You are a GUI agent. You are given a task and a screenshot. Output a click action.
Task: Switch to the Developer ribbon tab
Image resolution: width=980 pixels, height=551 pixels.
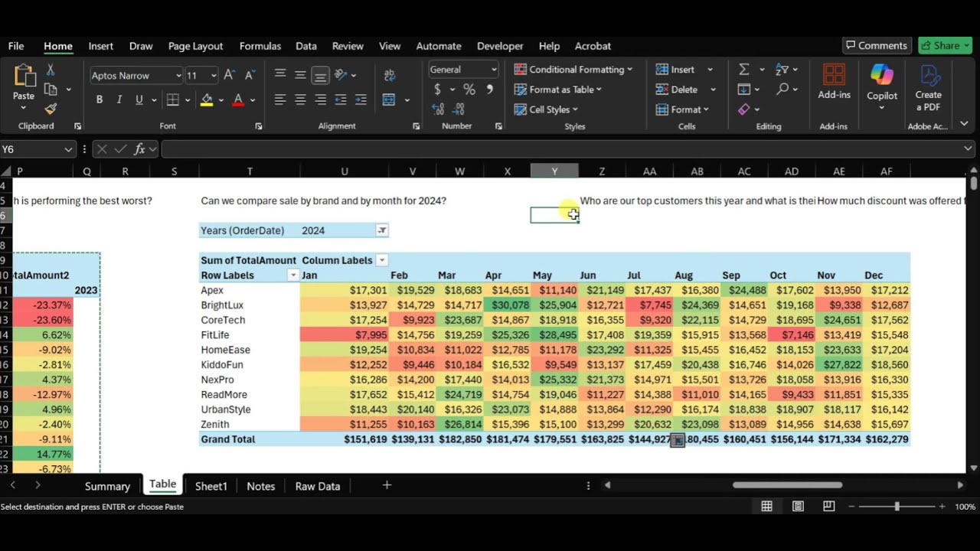point(500,46)
